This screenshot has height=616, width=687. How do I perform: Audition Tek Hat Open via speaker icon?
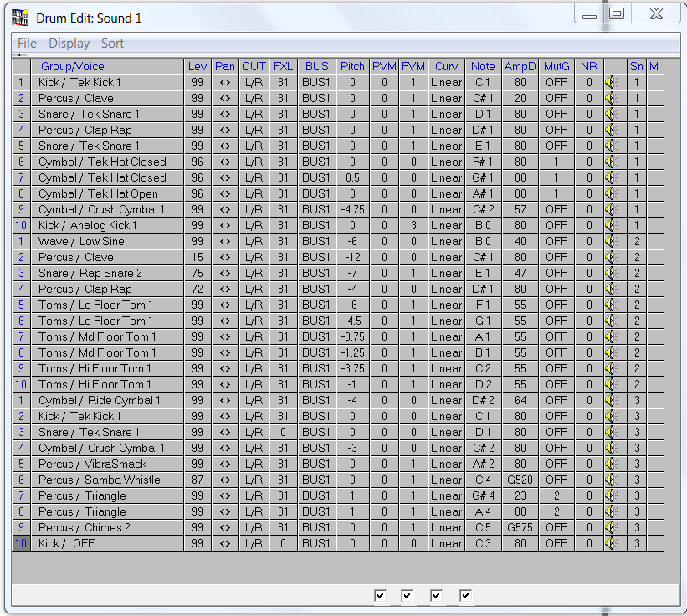pos(611,193)
